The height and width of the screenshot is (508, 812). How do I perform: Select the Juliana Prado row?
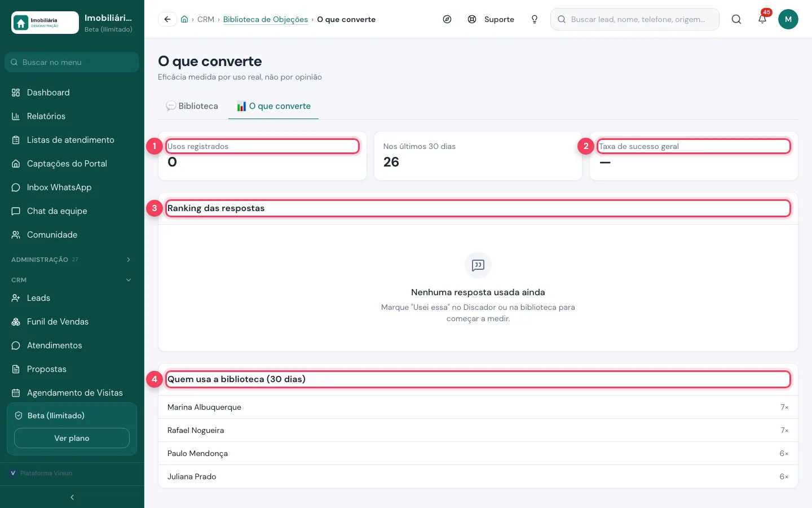[478, 476]
